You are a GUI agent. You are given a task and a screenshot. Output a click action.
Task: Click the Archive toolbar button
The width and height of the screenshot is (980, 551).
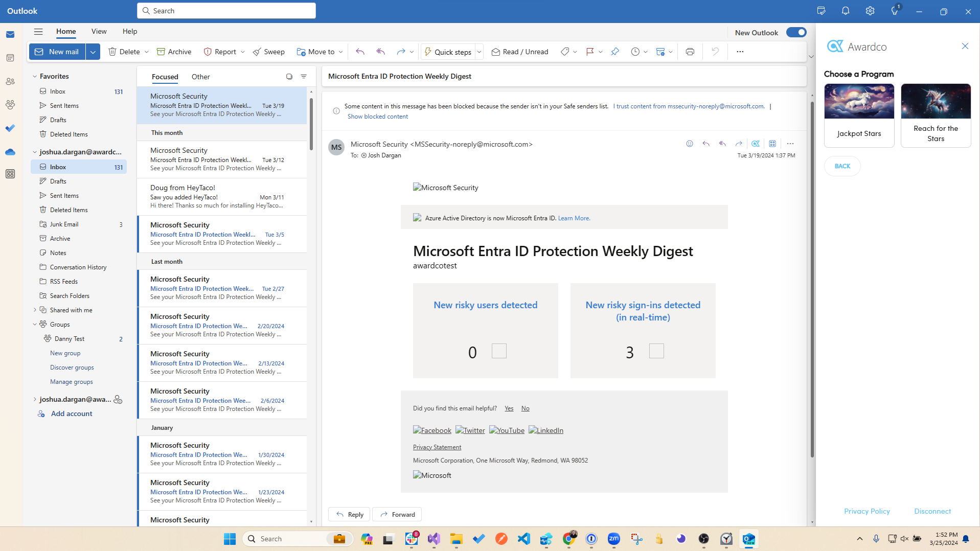click(174, 52)
